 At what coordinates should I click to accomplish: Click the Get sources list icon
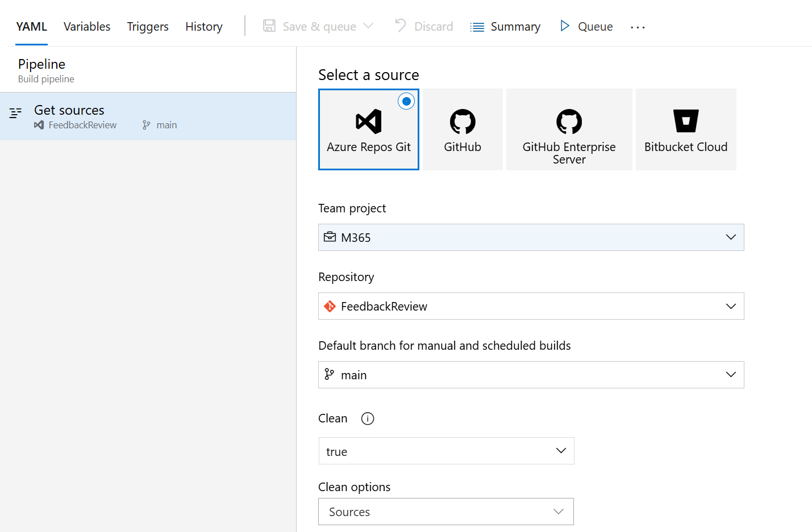[x=15, y=112]
